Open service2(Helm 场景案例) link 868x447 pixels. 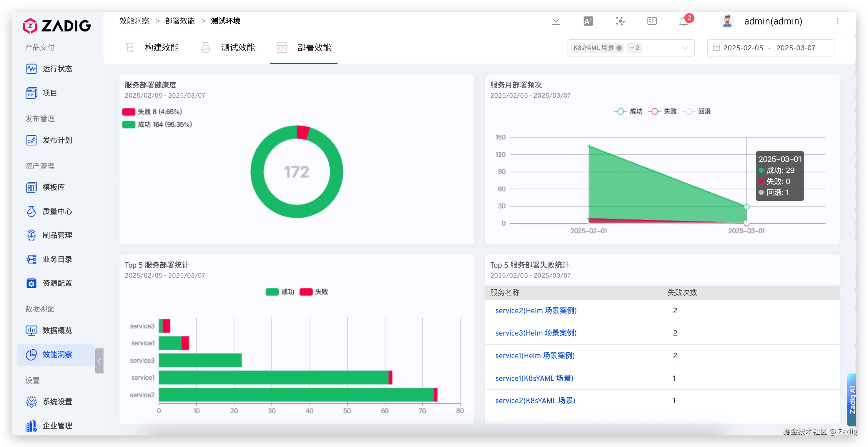point(536,311)
